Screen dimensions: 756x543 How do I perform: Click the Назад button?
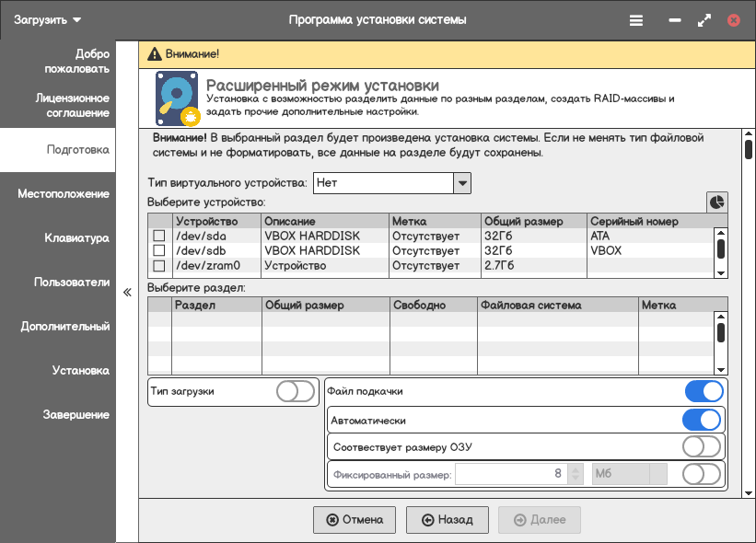click(x=448, y=520)
